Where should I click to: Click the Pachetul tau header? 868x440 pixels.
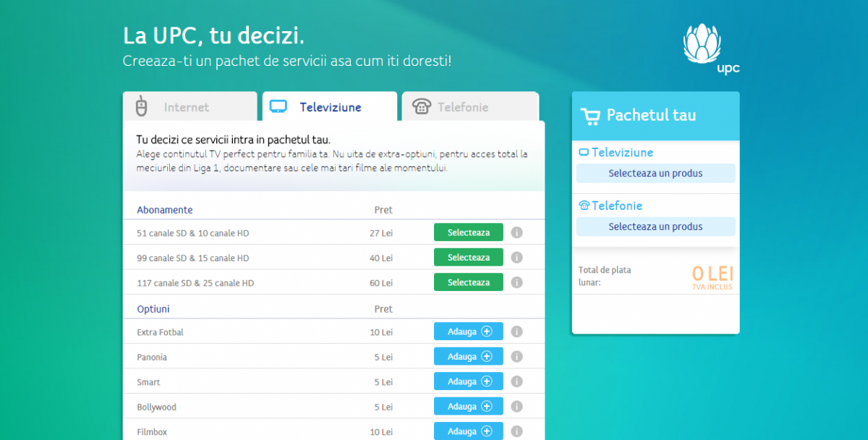point(655,116)
